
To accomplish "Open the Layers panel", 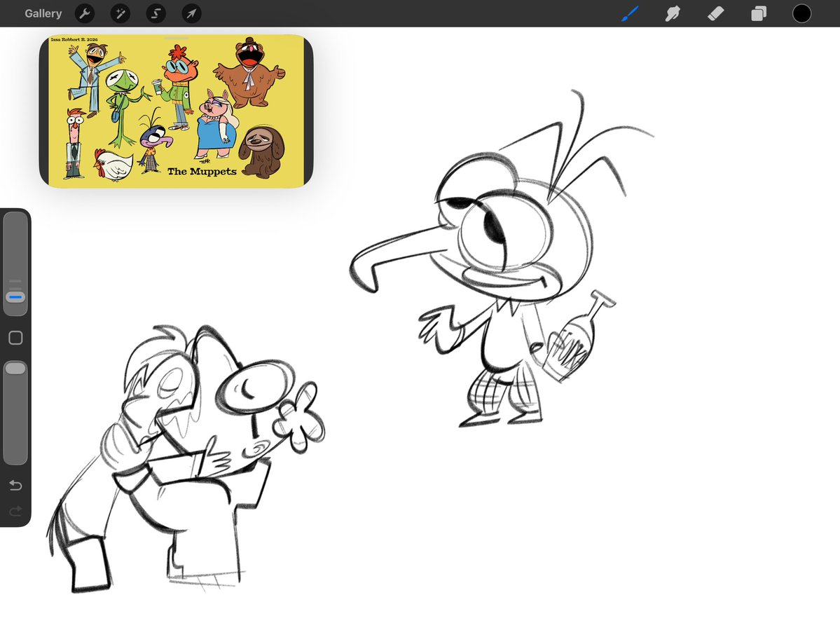I will (759, 13).
